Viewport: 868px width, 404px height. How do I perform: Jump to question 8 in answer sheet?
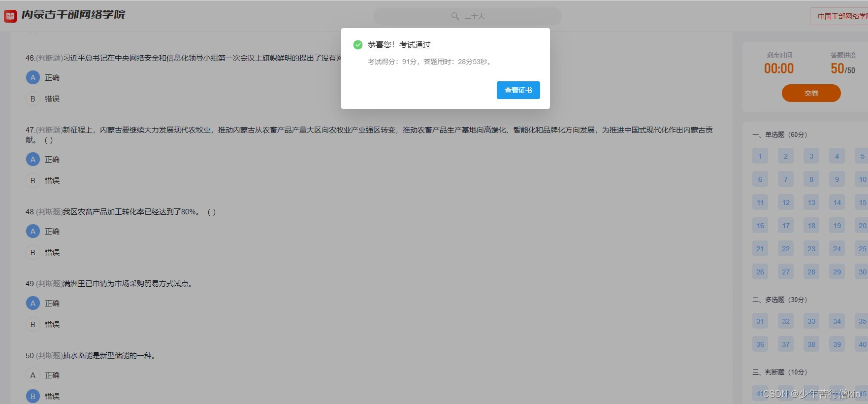(811, 179)
